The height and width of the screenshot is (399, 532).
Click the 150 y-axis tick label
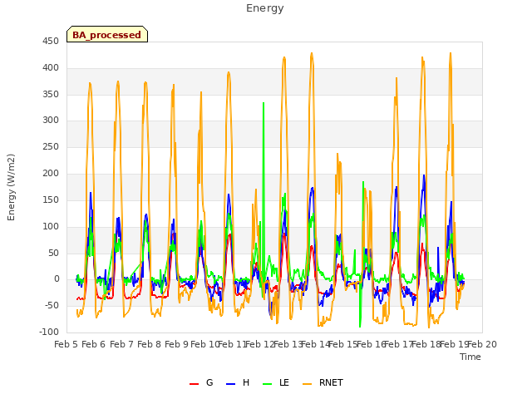(51, 199)
